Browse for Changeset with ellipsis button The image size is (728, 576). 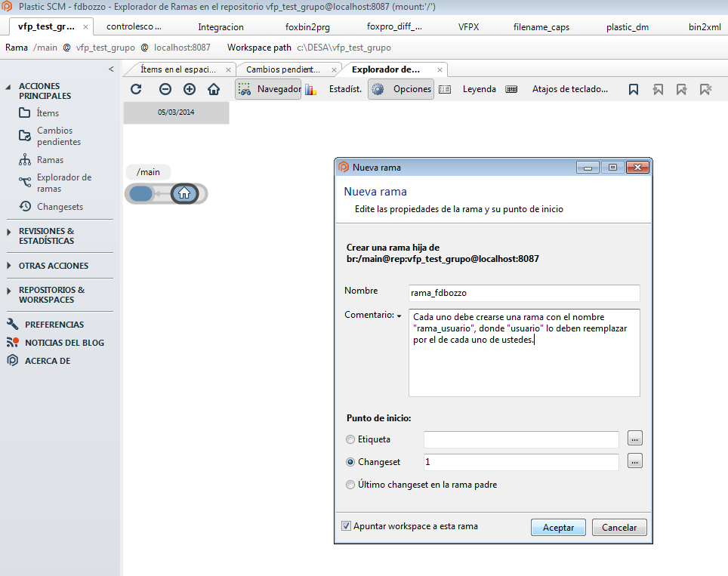point(634,461)
